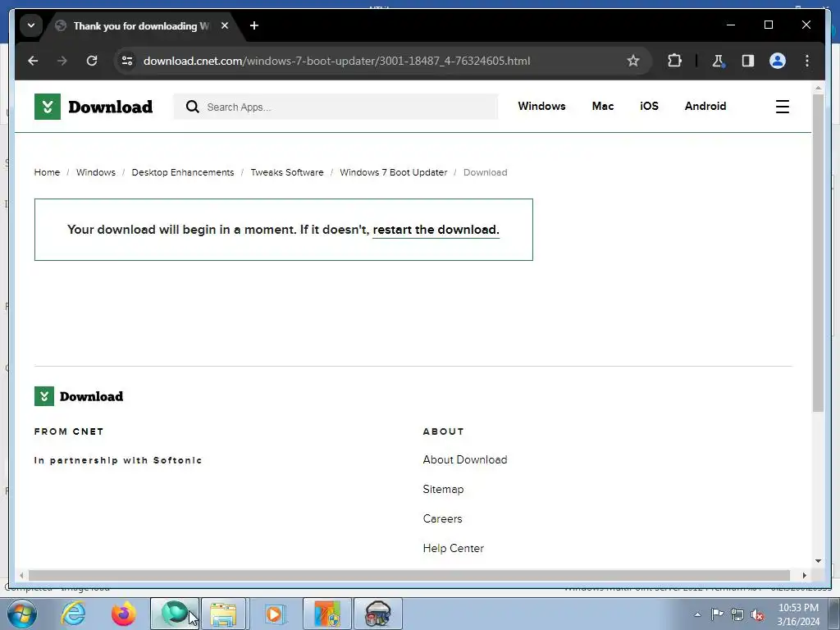Click the scrollbar up arrow
This screenshot has width=840, height=630.
pyautogui.click(x=818, y=87)
